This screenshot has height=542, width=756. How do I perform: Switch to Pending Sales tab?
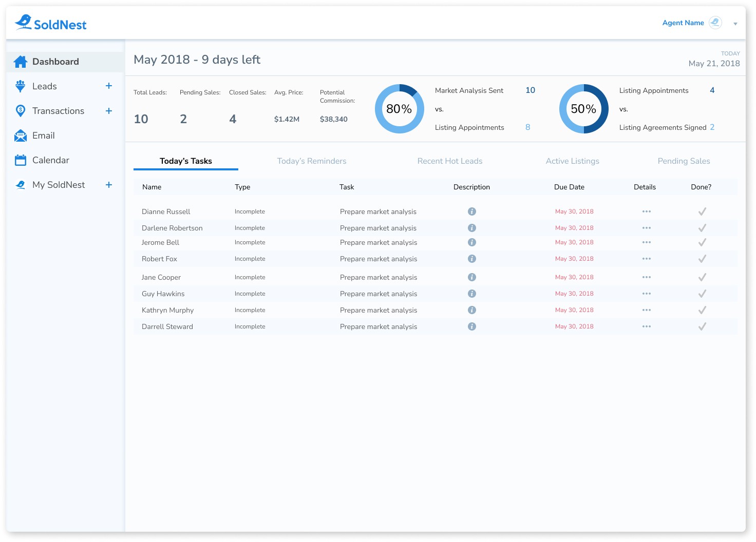click(x=684, y=161)
